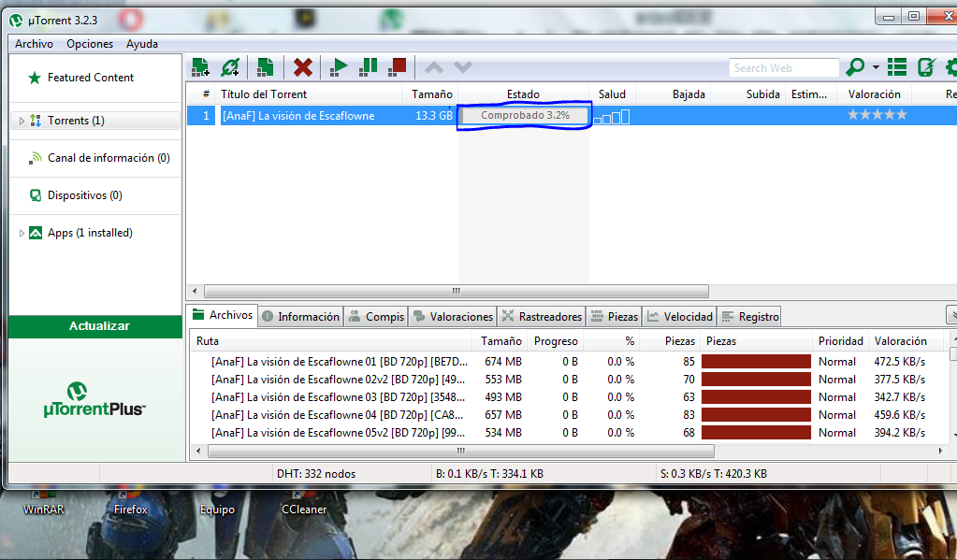Click the download speed status bar entry
The height and width of the screenshot is (560, 957).
point(489,474)
